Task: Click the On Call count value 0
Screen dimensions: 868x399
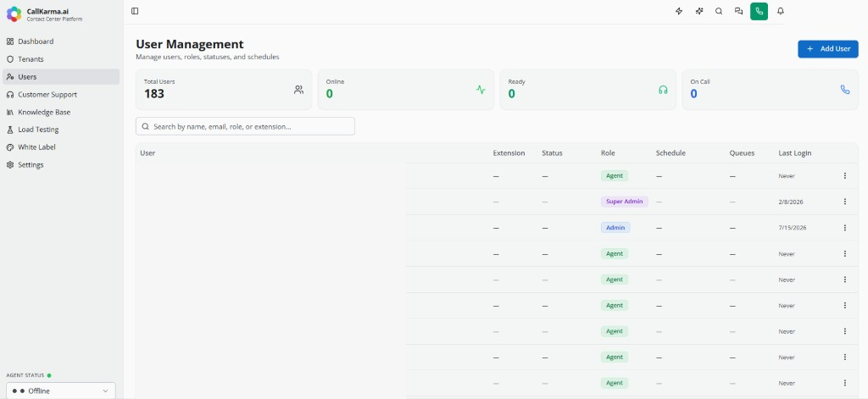Action: (x=693, y=93)
